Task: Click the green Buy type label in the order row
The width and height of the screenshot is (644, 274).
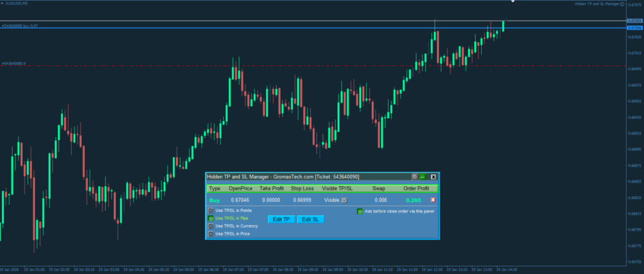Action: [214, 200]
